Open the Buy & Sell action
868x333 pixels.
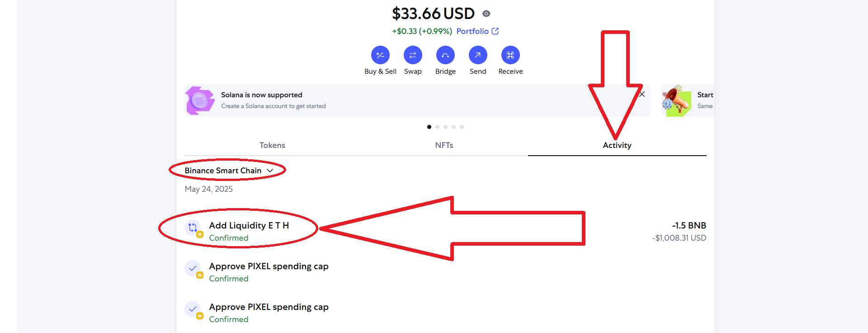coord(380,55)
